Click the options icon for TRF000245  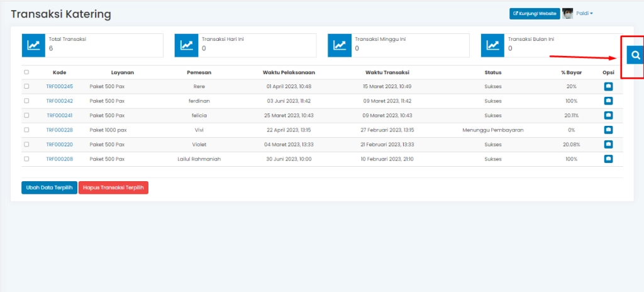[x=608, y=86]
